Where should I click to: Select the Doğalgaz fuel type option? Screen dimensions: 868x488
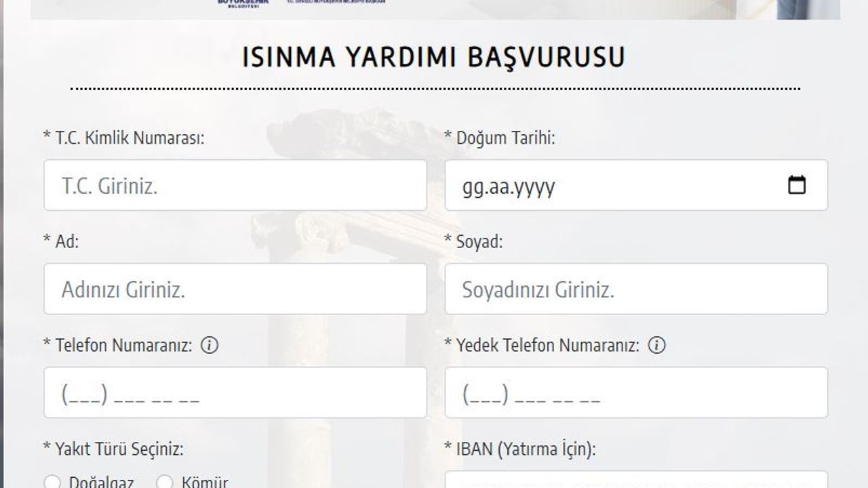52,483
